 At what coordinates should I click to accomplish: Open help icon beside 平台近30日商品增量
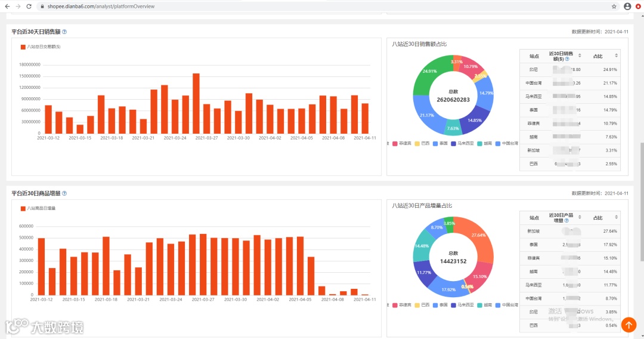tap(64, 193)
